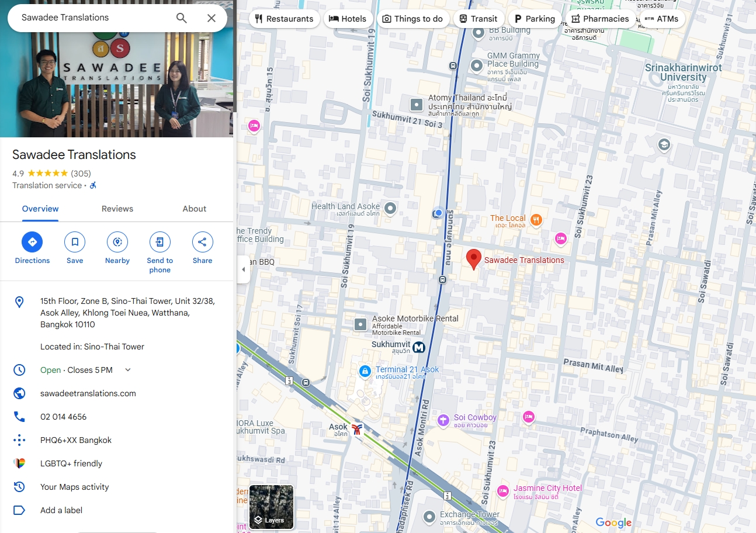Image resolution: width=756 pixels, height=533 pixels.
Task: Open the (305) reviews count link
Action: tap(81, 174)
